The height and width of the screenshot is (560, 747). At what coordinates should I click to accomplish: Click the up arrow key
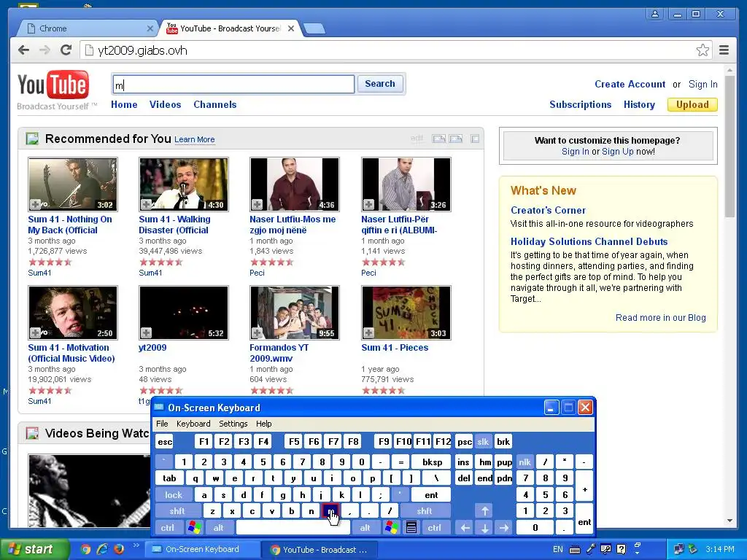click(x=484, y=511)
